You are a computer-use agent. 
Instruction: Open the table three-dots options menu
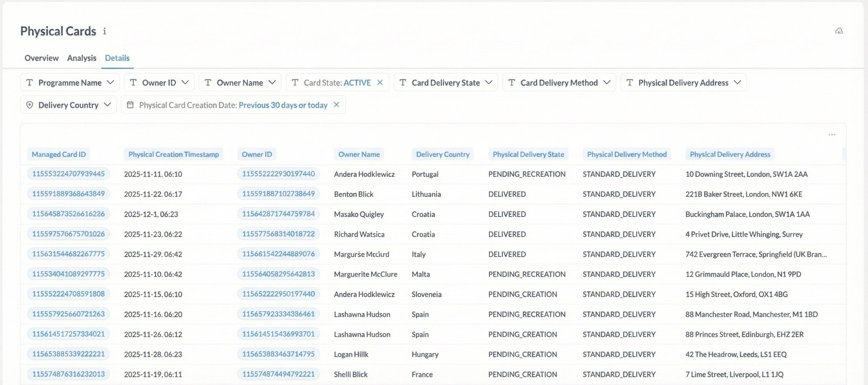832,135
